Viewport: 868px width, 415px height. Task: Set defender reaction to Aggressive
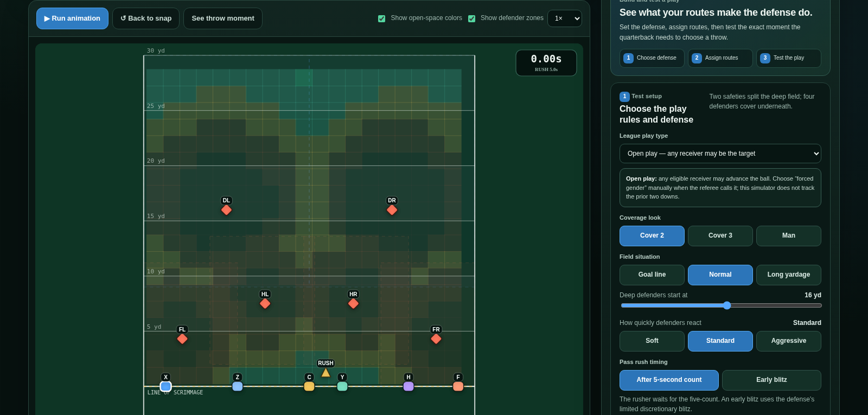coord(789,341)
